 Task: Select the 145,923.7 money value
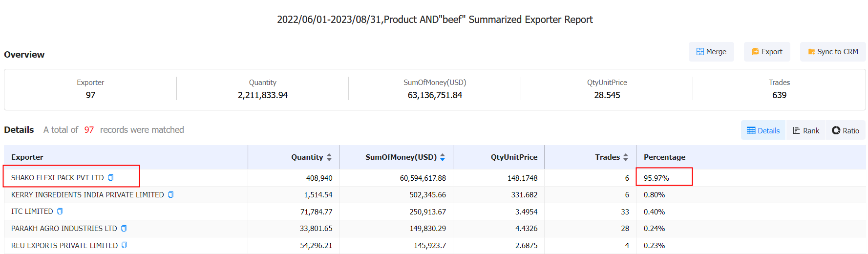[x=430, y=245]
